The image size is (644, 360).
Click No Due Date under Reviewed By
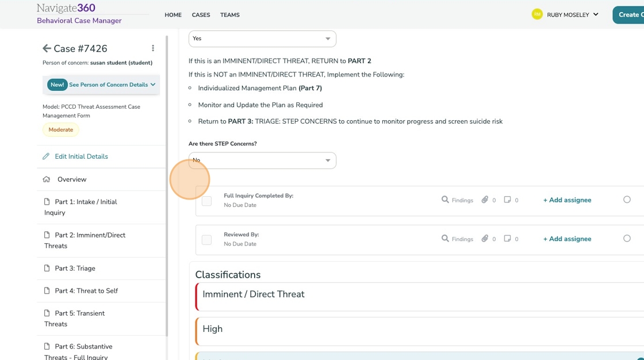[x=240, y=244]
